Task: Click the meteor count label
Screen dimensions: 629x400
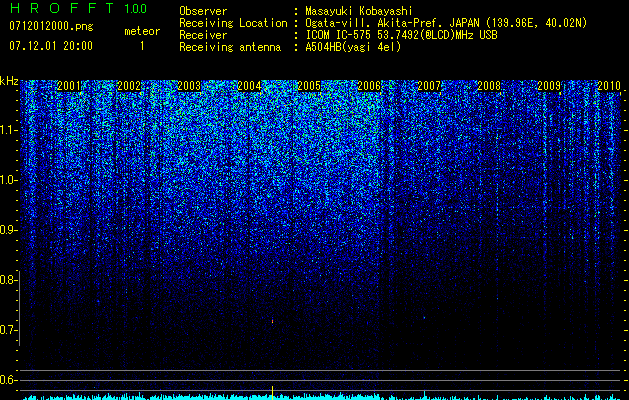Action: (x=142, y=31)
